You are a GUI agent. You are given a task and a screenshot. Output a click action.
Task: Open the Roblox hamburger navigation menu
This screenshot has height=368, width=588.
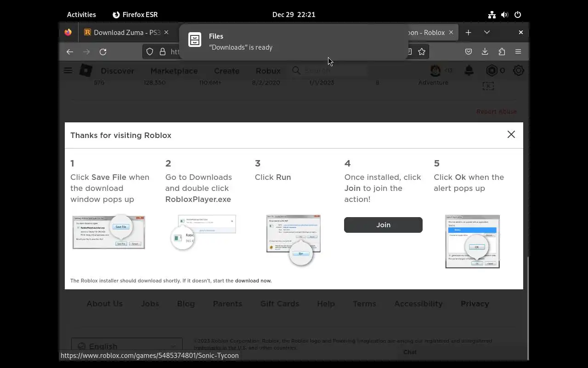[68, 70]
